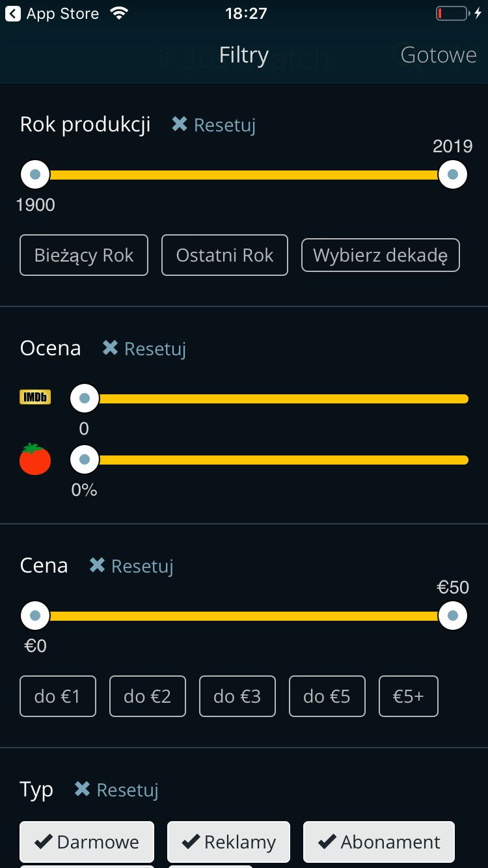Reset the Typ filter

click(x=116, y=789)
